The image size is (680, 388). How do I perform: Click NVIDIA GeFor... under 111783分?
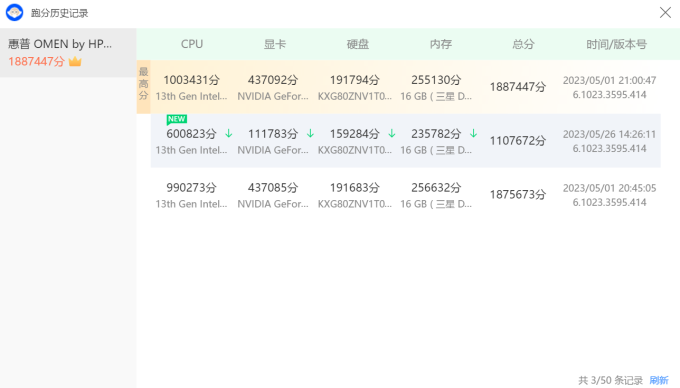coord(273,150)
